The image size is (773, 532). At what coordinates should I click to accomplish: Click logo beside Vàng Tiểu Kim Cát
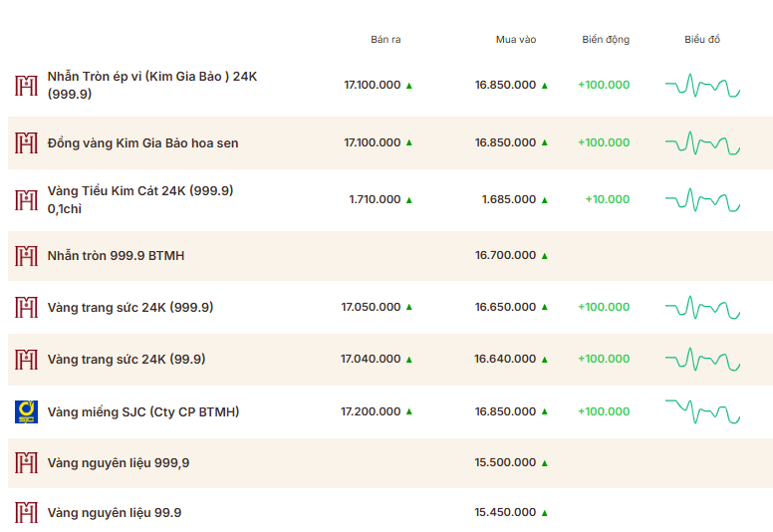(26, 199)
